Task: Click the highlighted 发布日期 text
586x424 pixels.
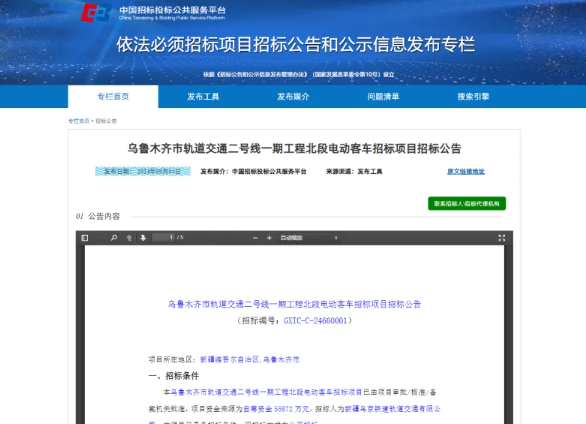Action: coord(143,171)
